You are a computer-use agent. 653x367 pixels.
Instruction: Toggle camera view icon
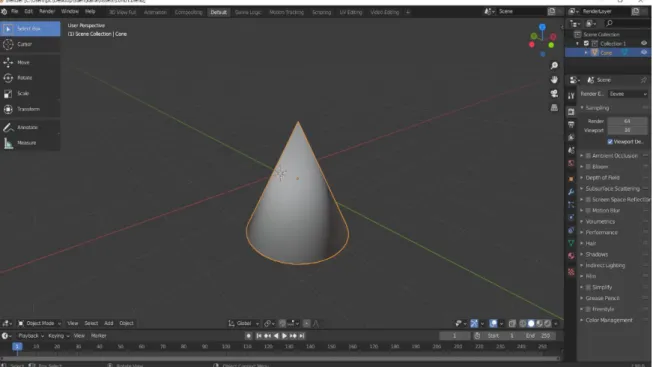pyautogui.click(x=554, y=94)
